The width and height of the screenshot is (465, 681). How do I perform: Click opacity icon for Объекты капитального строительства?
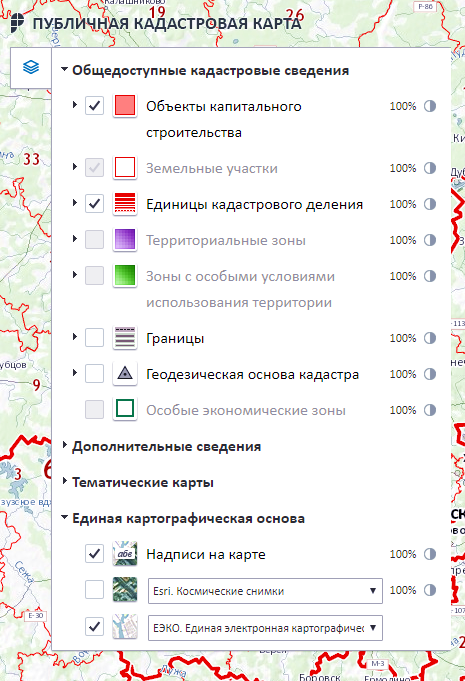tap(430, 106)
